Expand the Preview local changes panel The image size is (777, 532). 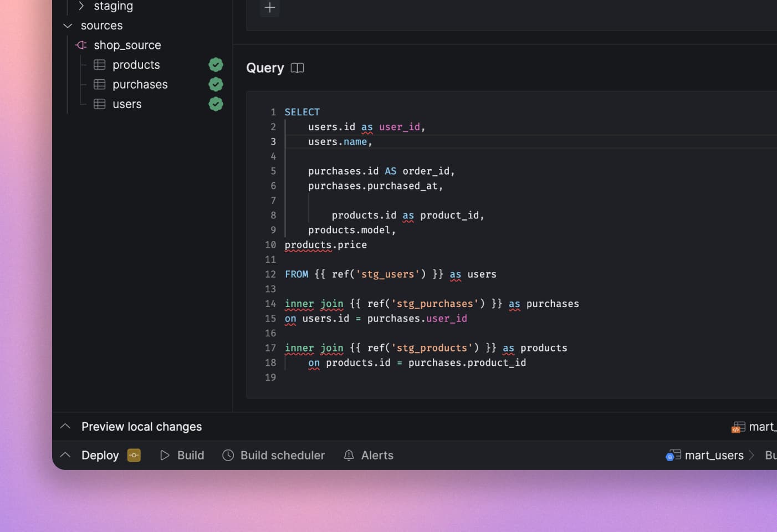[65, 426]
